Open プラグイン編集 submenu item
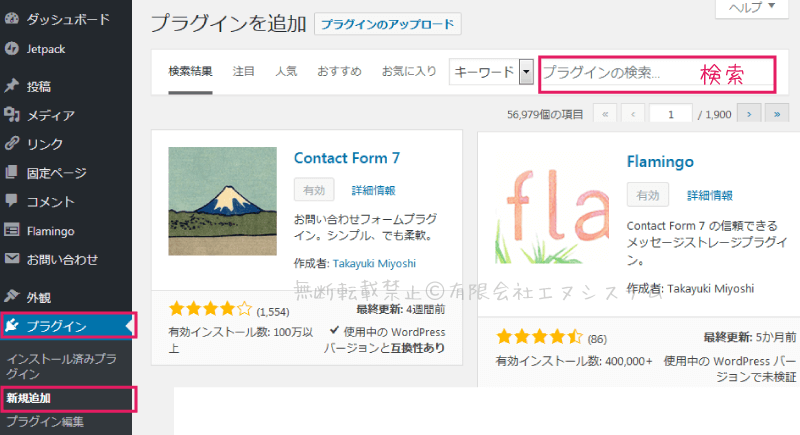This screenshot has width=800, height=435. (x=45, y=422)
